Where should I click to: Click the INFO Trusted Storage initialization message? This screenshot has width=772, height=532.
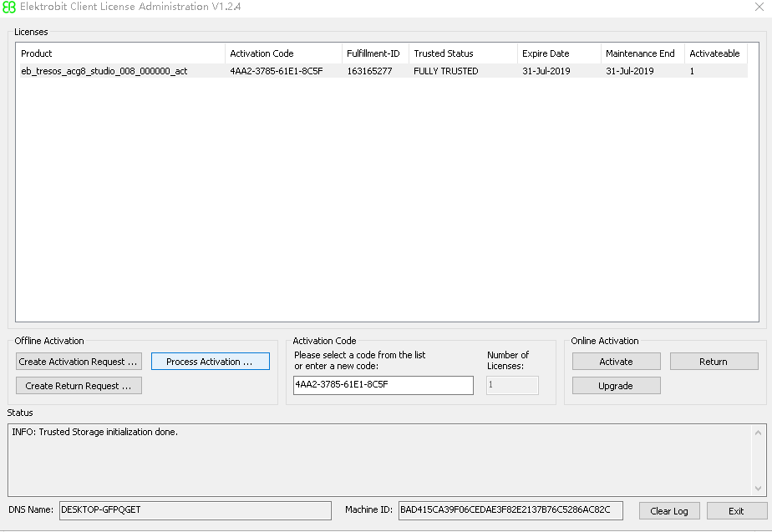point(95,432)
